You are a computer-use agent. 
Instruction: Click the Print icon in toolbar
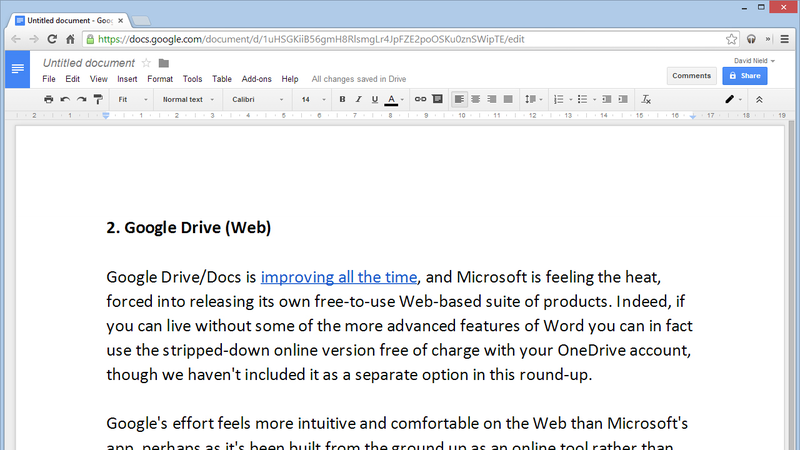click(48, 99)
